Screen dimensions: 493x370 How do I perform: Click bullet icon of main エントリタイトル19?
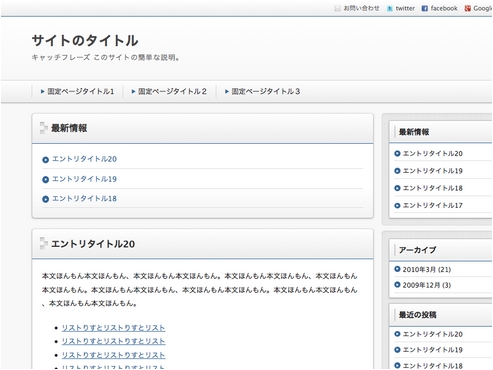coord(46,180)
